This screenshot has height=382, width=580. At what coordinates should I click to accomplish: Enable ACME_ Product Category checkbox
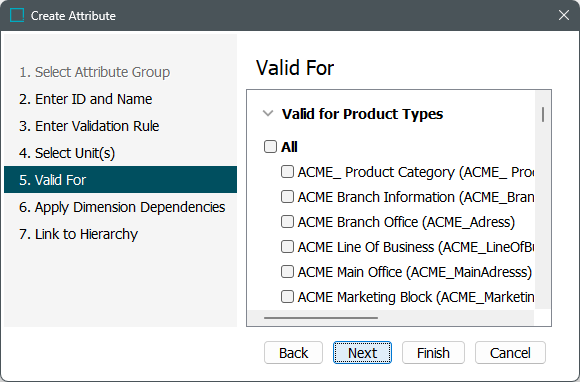click(287, 172)
